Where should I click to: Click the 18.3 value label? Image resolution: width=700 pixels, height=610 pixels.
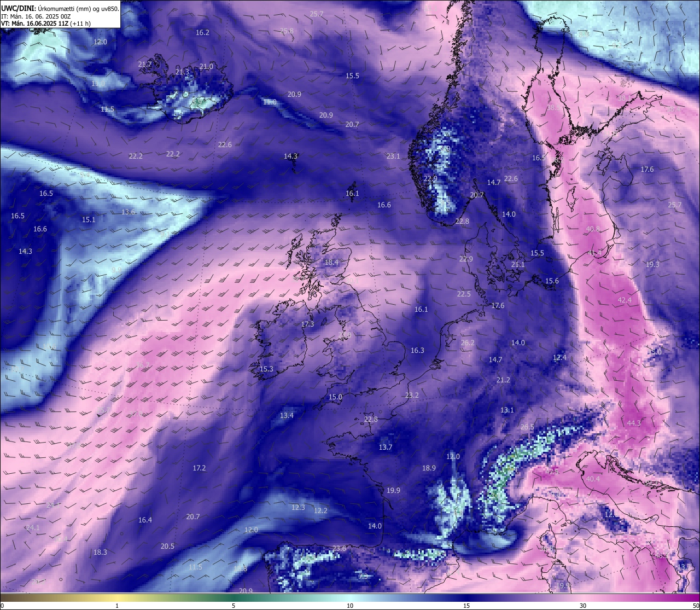(100, 553)
